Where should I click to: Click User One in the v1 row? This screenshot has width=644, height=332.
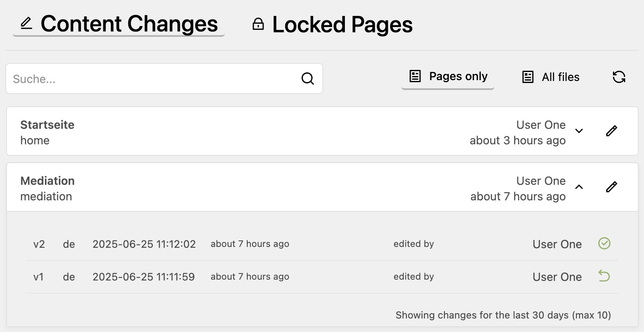tap(557, 277)
